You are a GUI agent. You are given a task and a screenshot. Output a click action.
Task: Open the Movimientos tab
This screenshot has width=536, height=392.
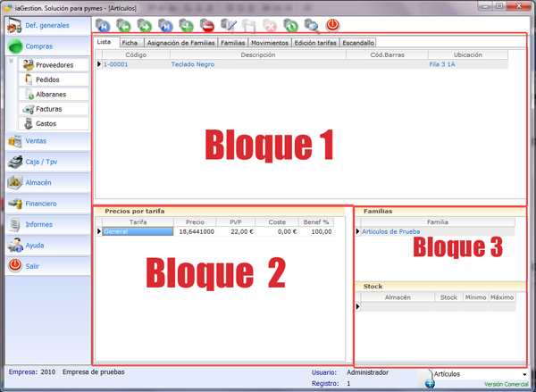coord(270,43)
